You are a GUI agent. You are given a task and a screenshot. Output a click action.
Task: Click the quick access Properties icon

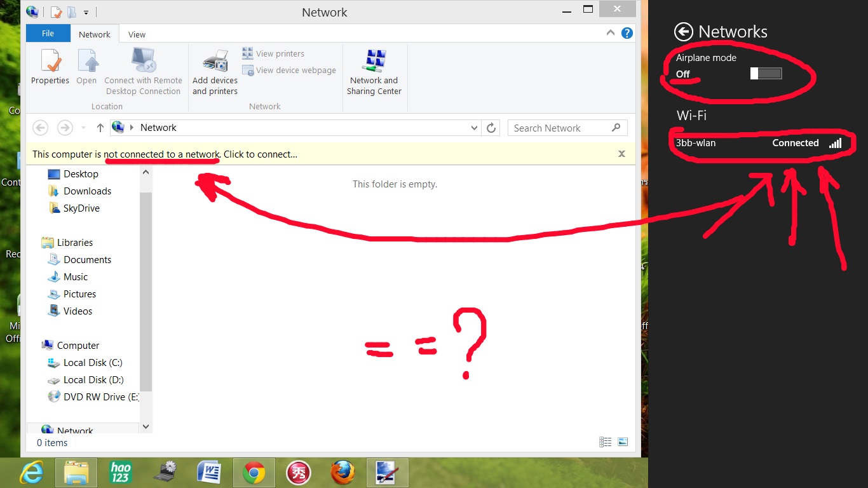point(56,12)
